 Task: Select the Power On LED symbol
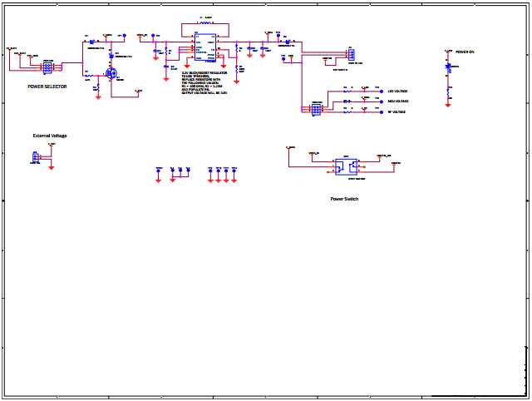pos(449,67)
